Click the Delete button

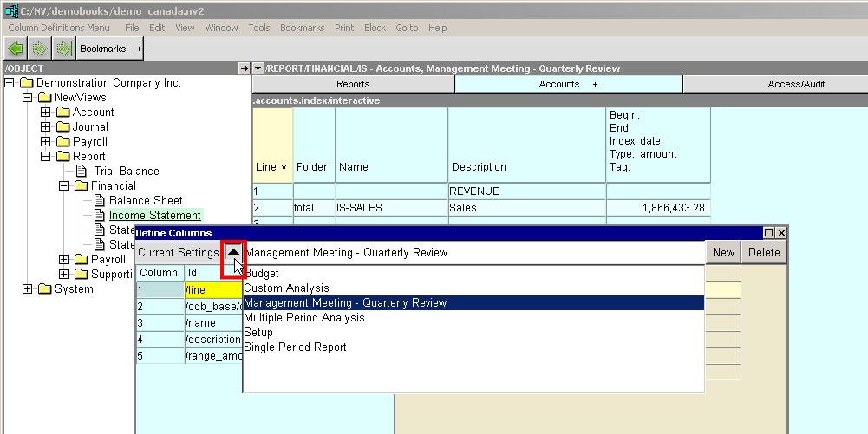click(764, 252)
